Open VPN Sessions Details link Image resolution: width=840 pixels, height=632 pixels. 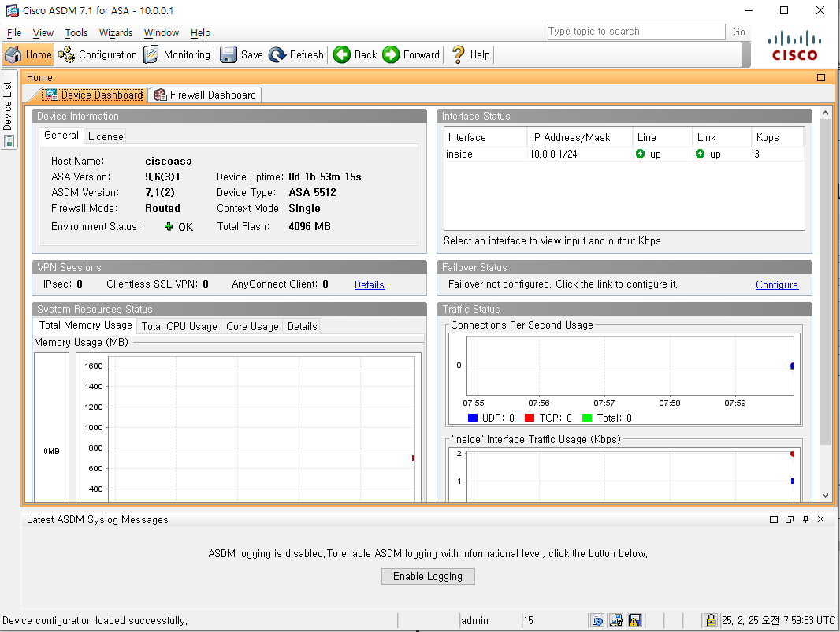pyautogui.click(x=370, y=285)
